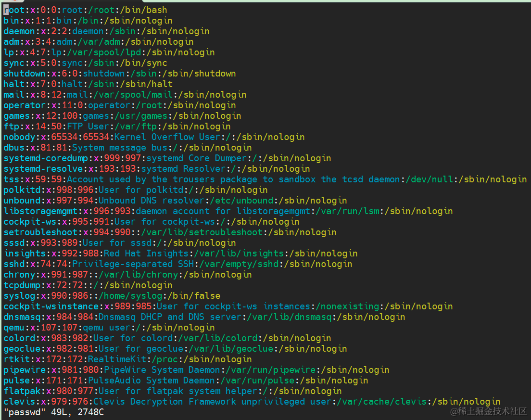
Task: Click "/sbin/shutdown" at end of shutdown line
Action: pyautogui.click(x=199, y=74)
